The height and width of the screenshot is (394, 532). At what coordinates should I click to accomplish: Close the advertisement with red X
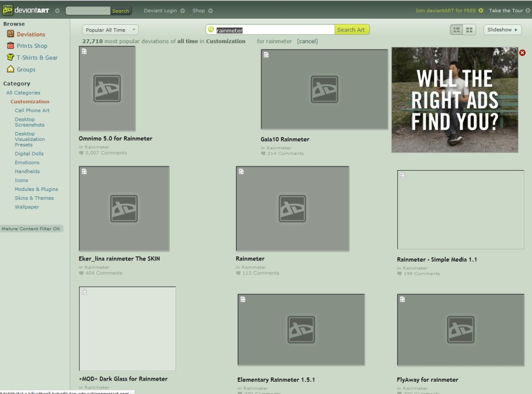pyautogui.click(x=522, y=53)
